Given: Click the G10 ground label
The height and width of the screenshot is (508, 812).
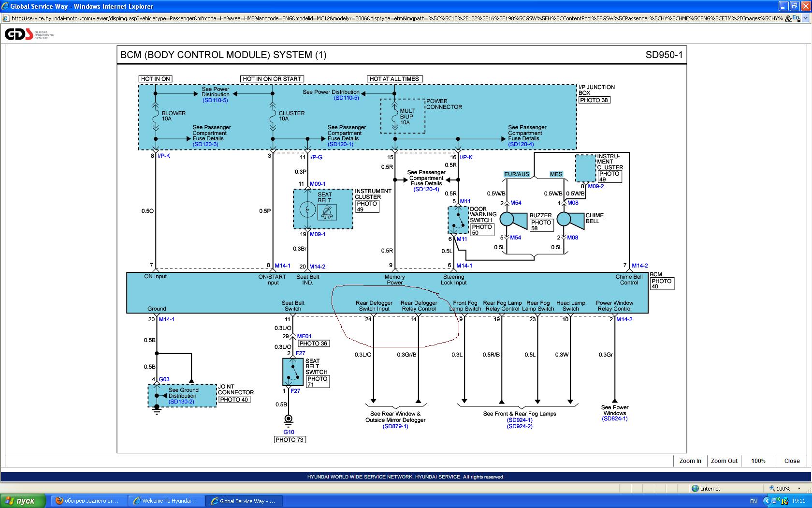Looking at the screenshot, I should (x=289, y=432).
